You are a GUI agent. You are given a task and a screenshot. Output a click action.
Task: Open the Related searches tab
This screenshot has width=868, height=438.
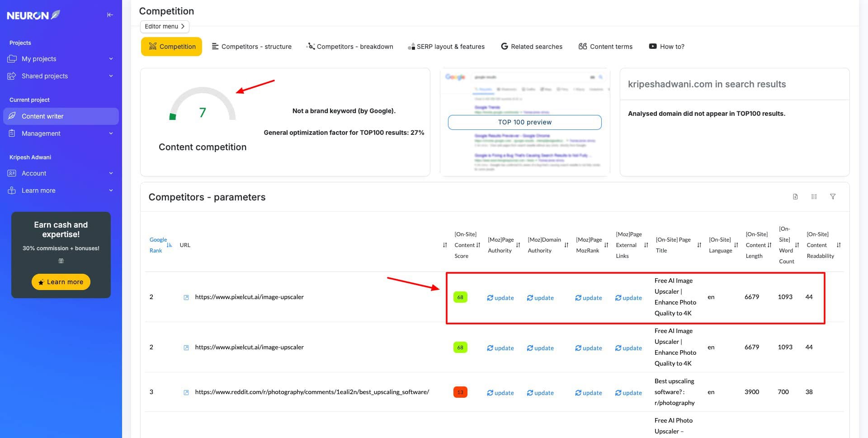[532, 47]
